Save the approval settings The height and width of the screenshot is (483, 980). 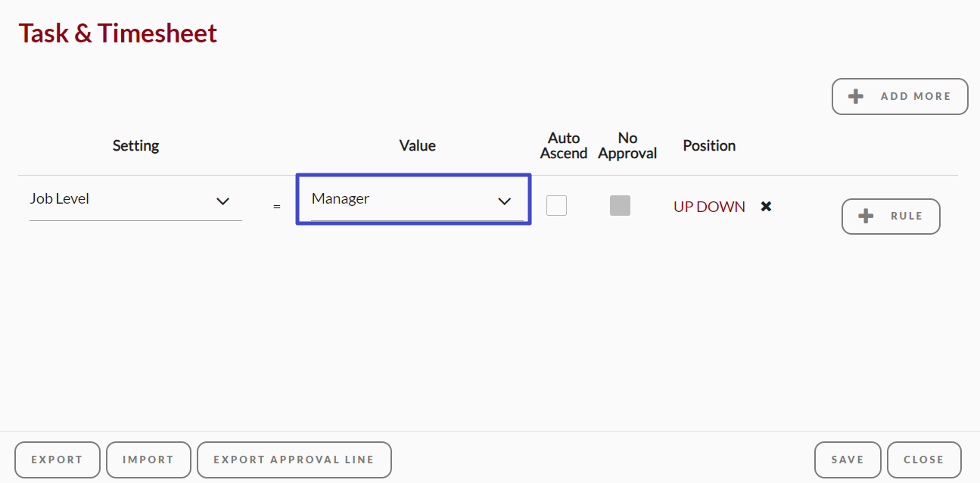848,460
